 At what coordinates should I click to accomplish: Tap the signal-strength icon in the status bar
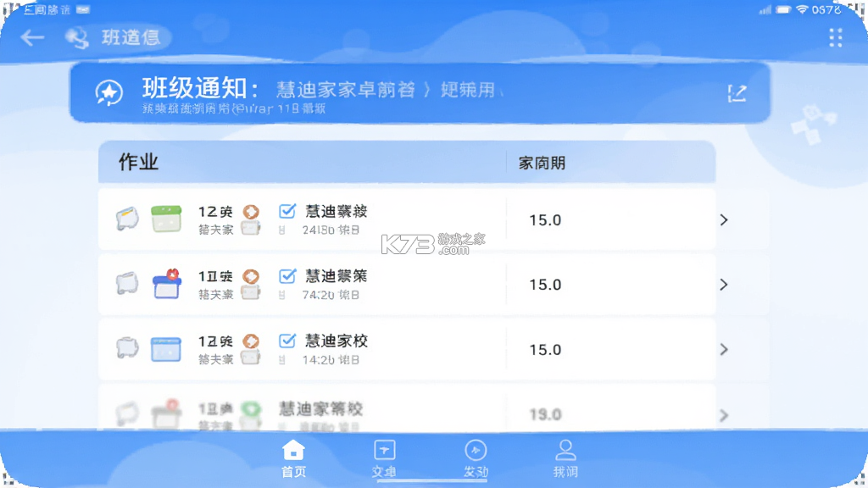point(765,9)
